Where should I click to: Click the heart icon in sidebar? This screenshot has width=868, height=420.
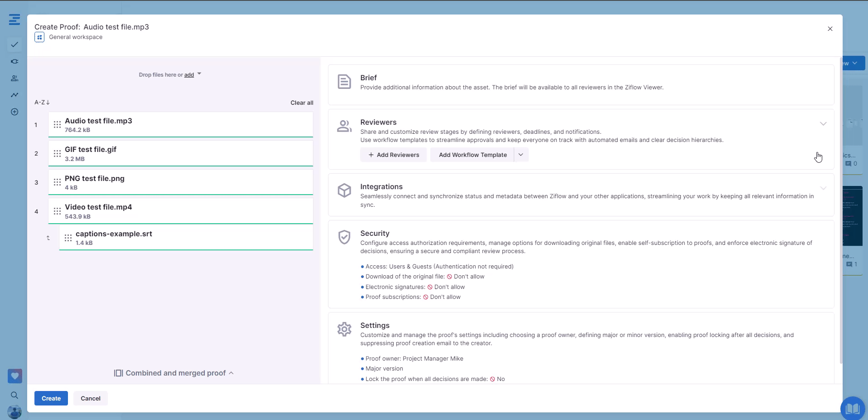point(15,376)
